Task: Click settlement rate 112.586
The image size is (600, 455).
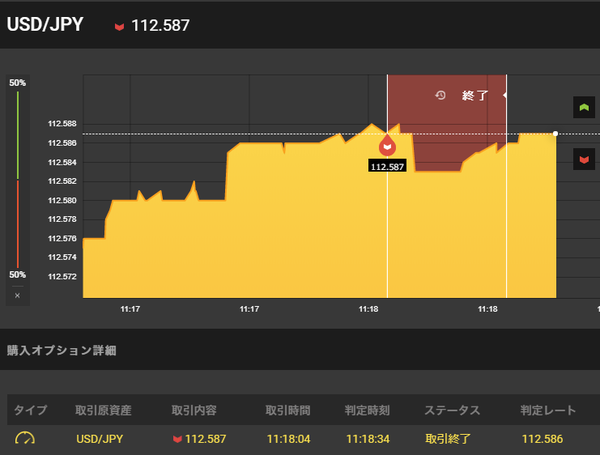Action: tap(543, 439)
